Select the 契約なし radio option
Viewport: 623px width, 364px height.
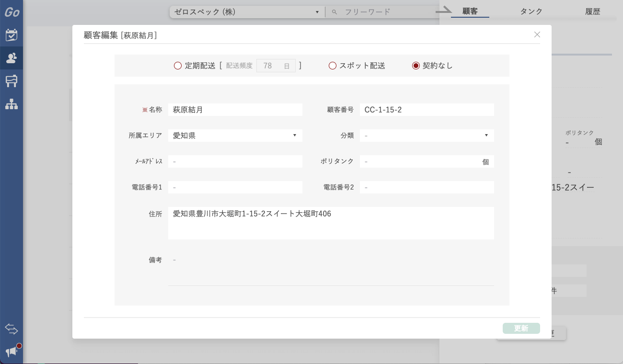click(416, 66)
